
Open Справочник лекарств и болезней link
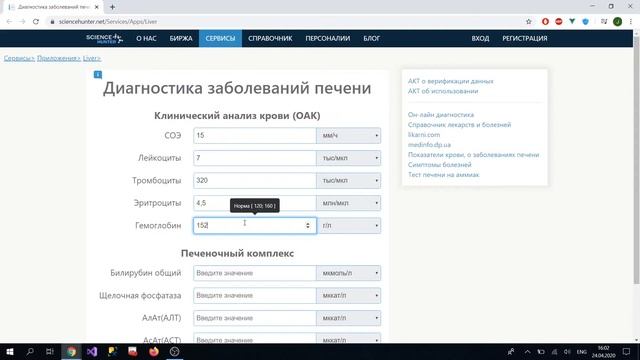coord(459,125)
